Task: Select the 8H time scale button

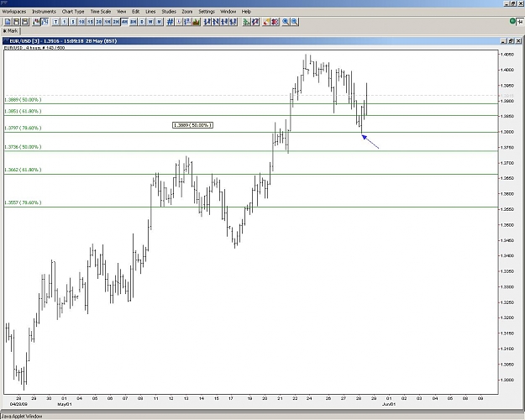Action: [x=134, y=22]
